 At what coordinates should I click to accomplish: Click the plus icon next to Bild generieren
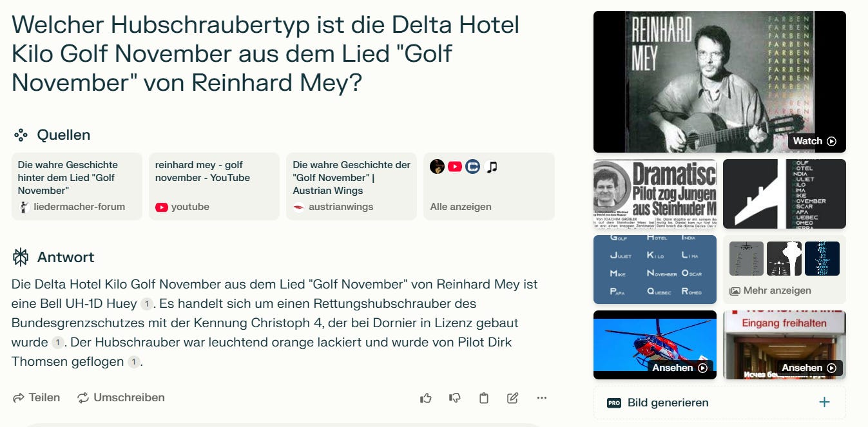coord(824,403)
